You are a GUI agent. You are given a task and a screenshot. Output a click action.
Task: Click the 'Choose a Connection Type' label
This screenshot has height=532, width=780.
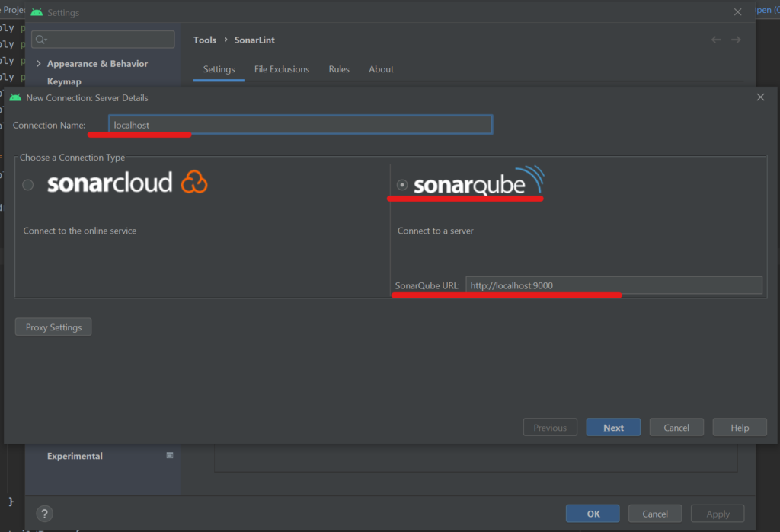tap(72, 157)
